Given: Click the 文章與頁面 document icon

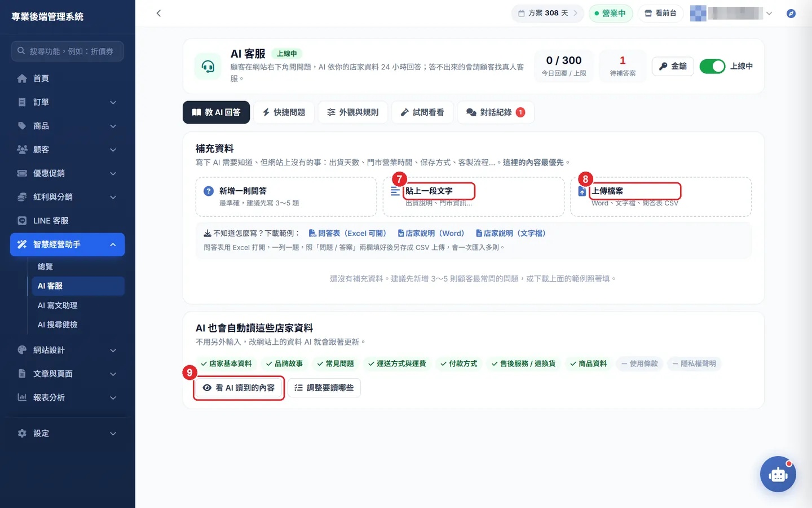Looking at the screenshot, I should pyautogui.click(x=22, y=374).
